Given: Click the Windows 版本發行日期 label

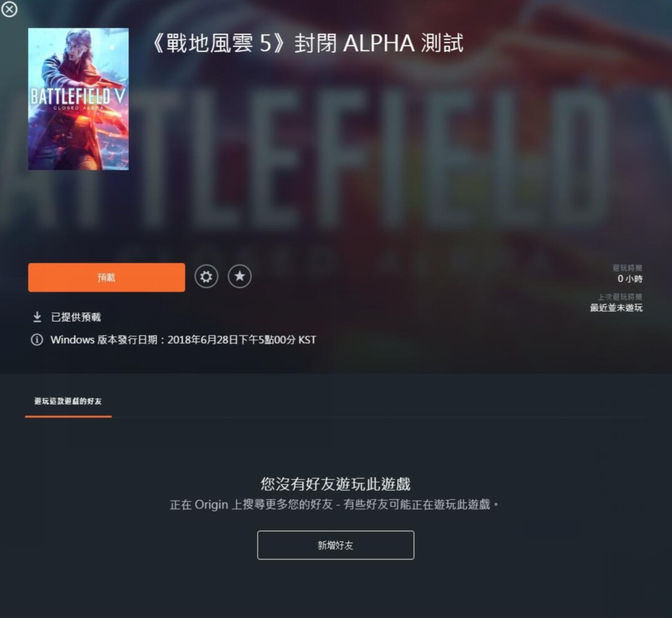Looking at the screenshot, I should click(104, 339).
